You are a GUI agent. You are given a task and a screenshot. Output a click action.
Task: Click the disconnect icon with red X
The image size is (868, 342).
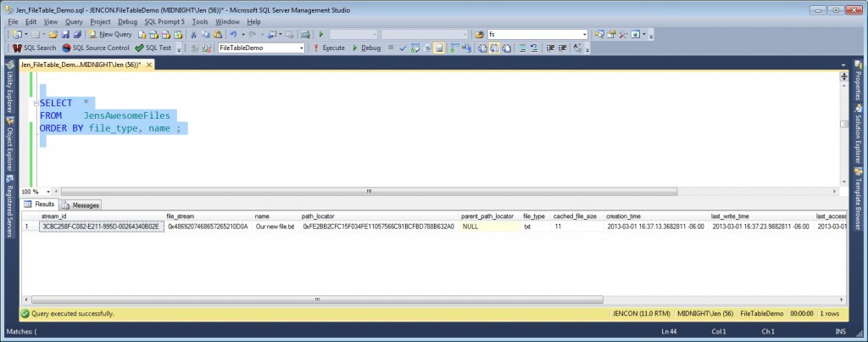(x=207, y=48)
